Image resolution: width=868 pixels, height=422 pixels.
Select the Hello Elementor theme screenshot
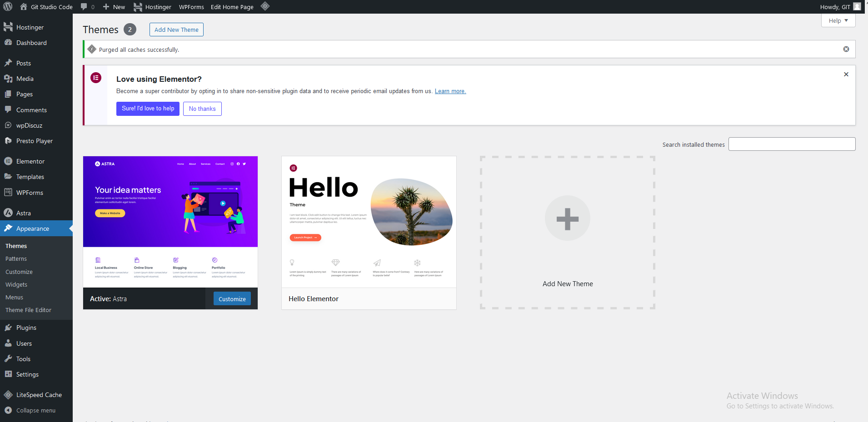coord(369,222)
